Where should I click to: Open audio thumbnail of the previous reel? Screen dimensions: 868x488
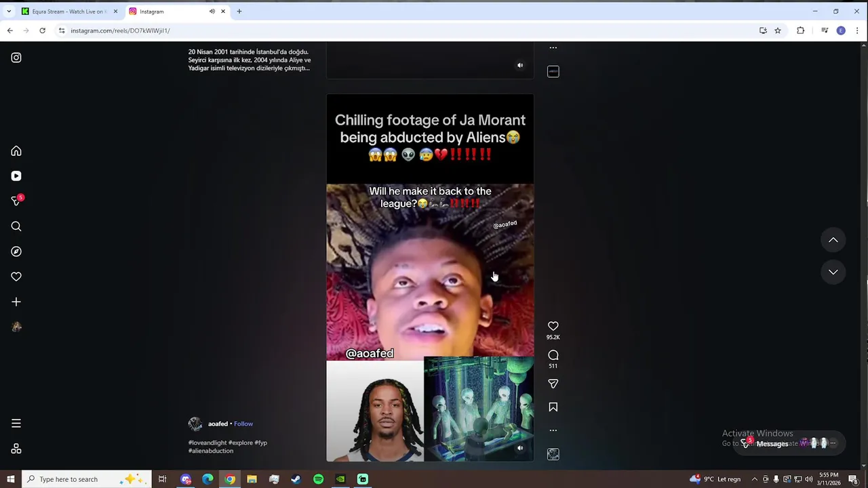(x=553, y=71)
